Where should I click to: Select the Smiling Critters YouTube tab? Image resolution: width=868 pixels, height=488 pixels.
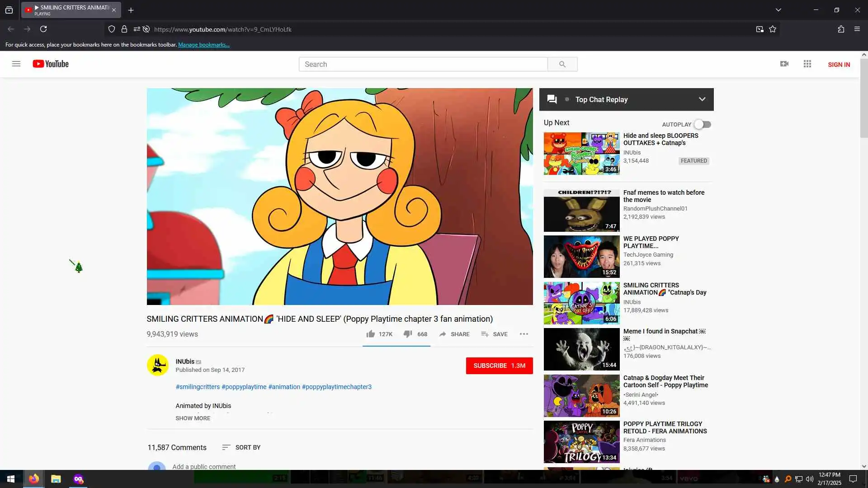pyautogui.click(x=70, y=10)
